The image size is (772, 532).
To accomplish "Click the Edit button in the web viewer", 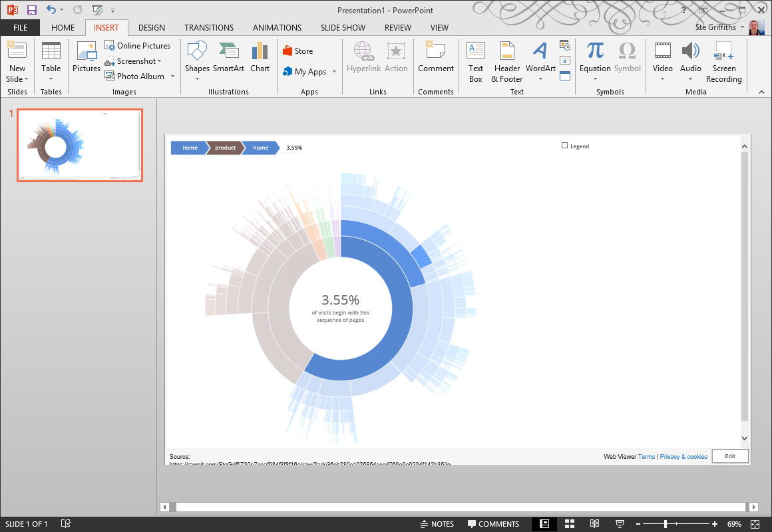I will coord(730,456).
